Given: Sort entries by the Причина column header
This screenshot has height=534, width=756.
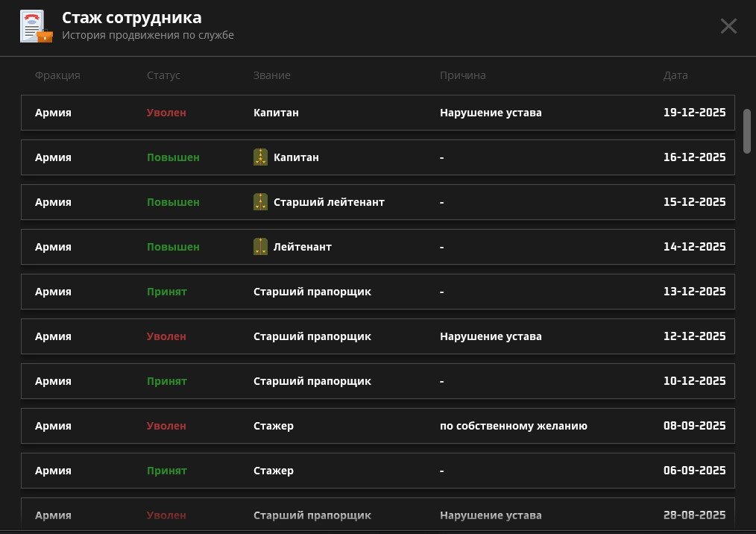Looking at the screenshot, I should coord(462,75).
